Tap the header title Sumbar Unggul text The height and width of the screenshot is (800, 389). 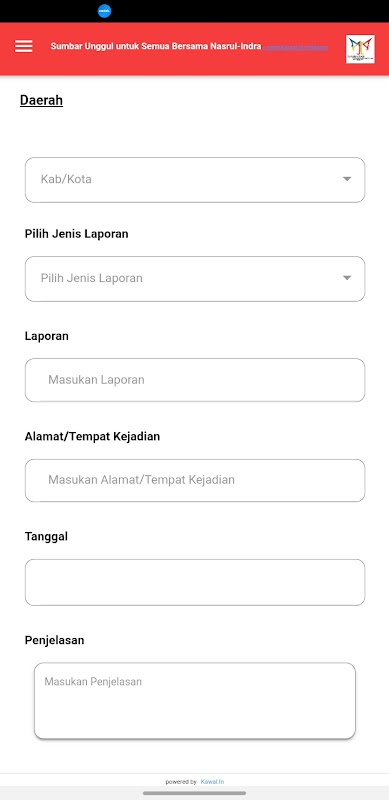[x=156, y=46]
